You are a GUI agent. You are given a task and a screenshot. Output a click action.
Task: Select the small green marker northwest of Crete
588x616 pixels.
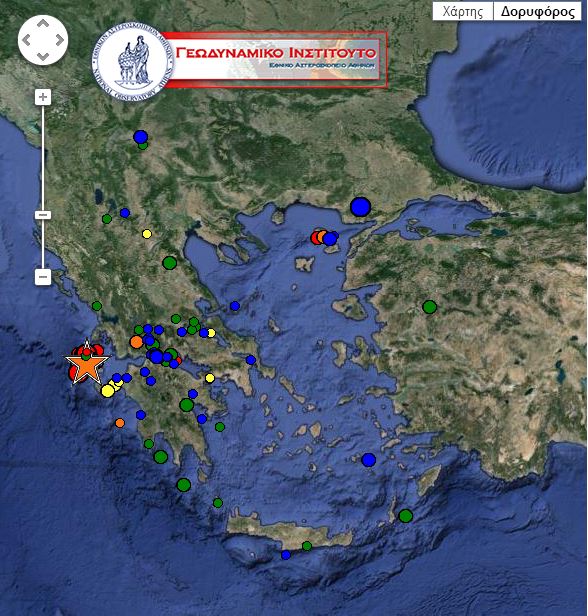coord(218,503)
